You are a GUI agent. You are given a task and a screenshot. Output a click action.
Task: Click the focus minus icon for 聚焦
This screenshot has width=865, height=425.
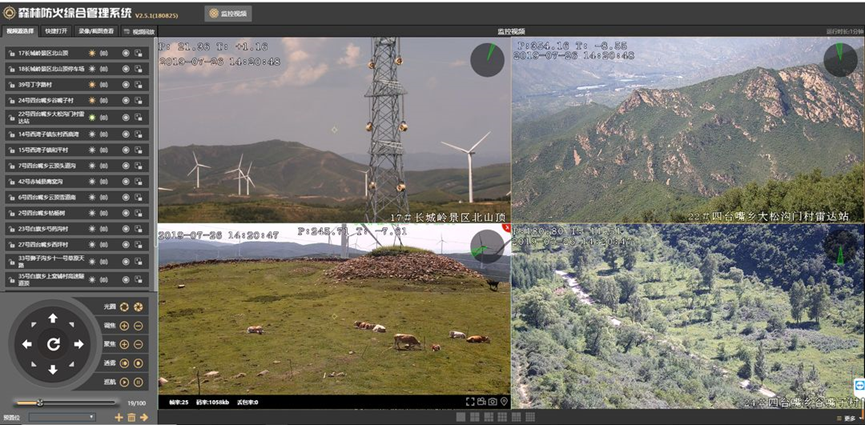[138, 345]
